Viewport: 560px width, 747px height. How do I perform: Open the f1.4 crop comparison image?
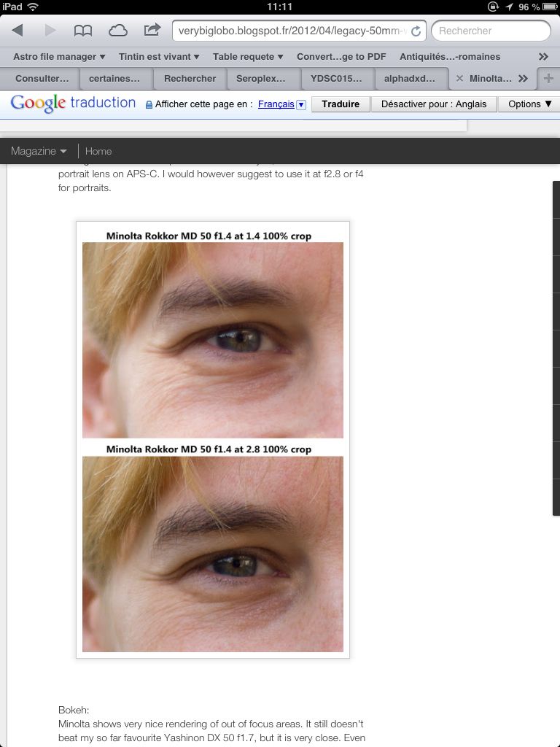coord(213,440)
